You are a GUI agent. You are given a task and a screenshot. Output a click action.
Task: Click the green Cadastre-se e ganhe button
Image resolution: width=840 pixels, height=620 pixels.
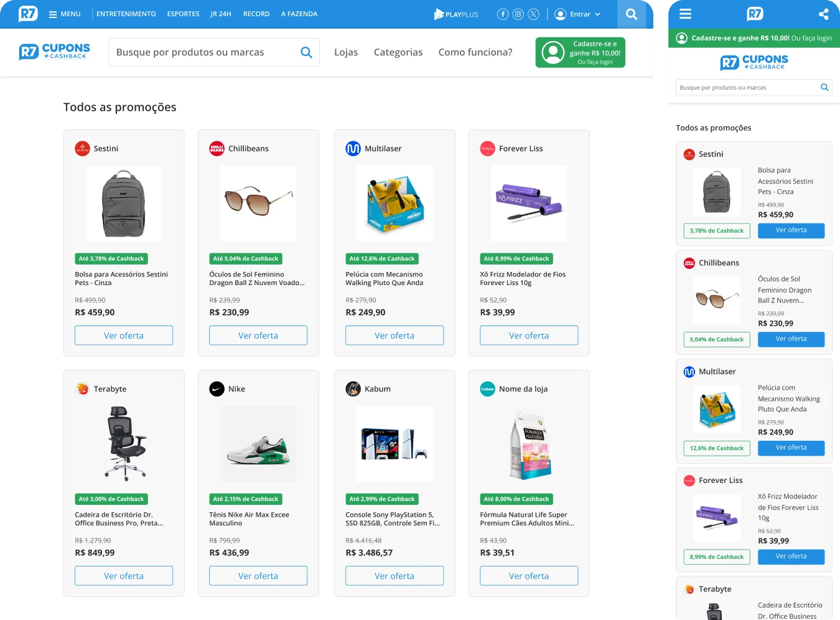tap(581, 52)
